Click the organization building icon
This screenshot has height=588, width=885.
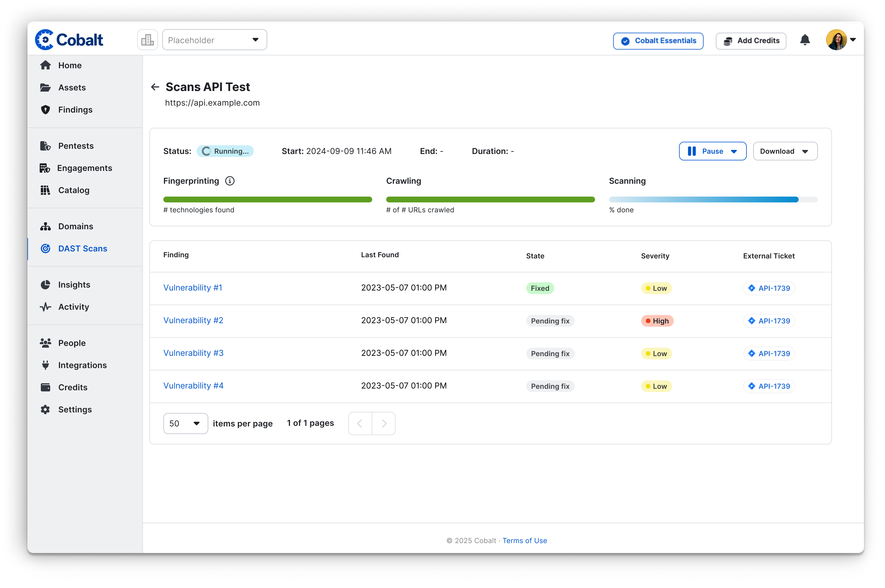[x=147, y=40]
